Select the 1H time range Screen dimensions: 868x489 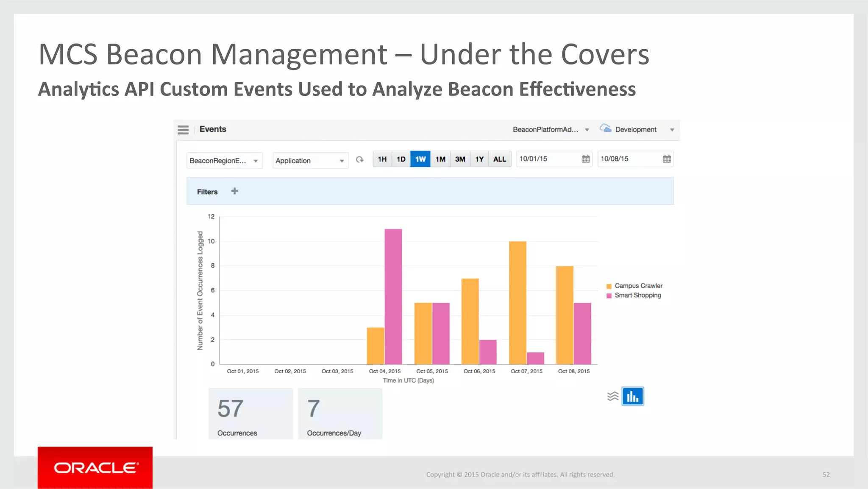point(382,159)
